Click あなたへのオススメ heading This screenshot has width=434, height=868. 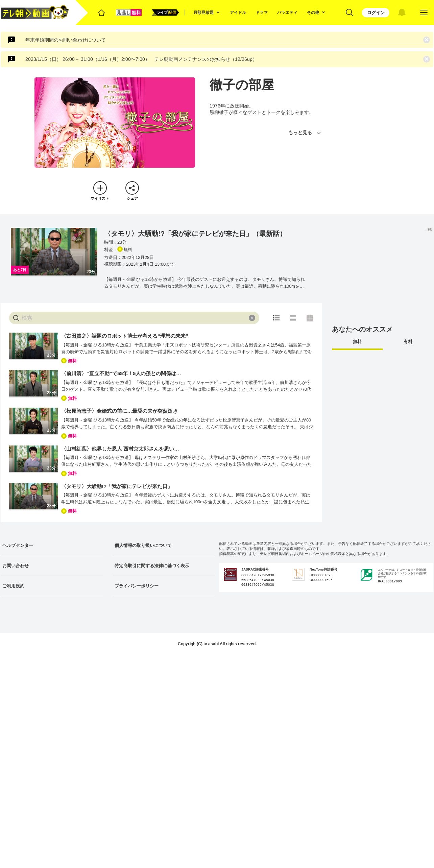click(x=362, y=330)
